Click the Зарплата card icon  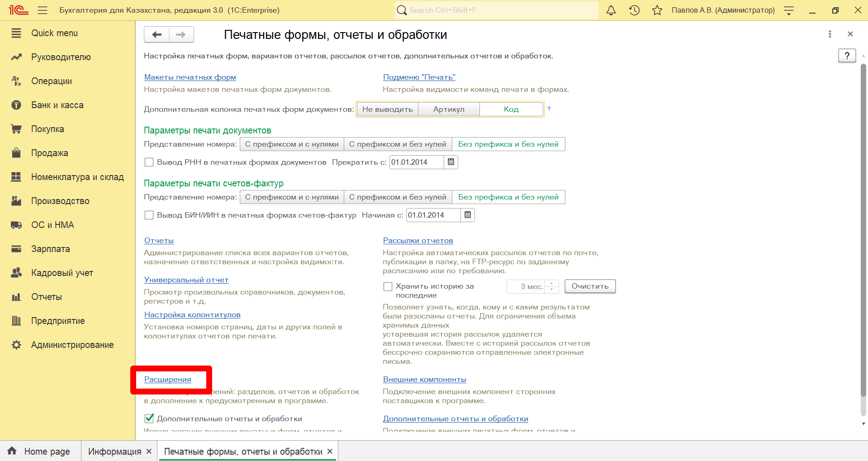[x=16, y=249]
